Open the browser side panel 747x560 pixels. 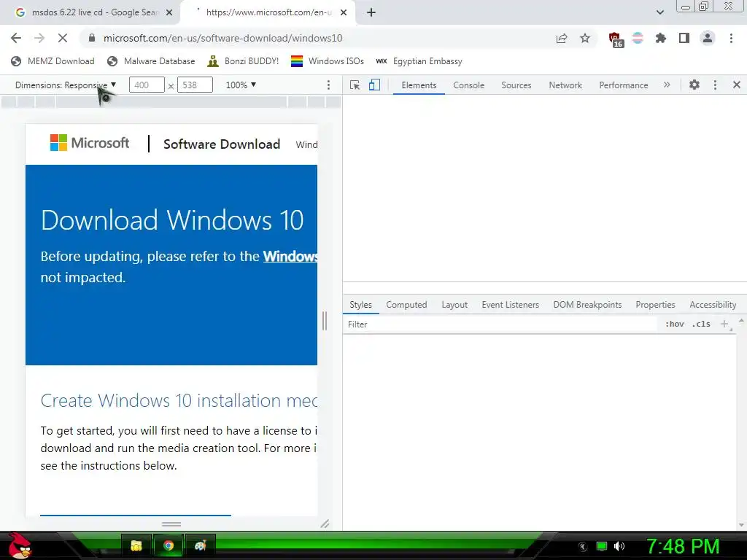tap(684, 38)
